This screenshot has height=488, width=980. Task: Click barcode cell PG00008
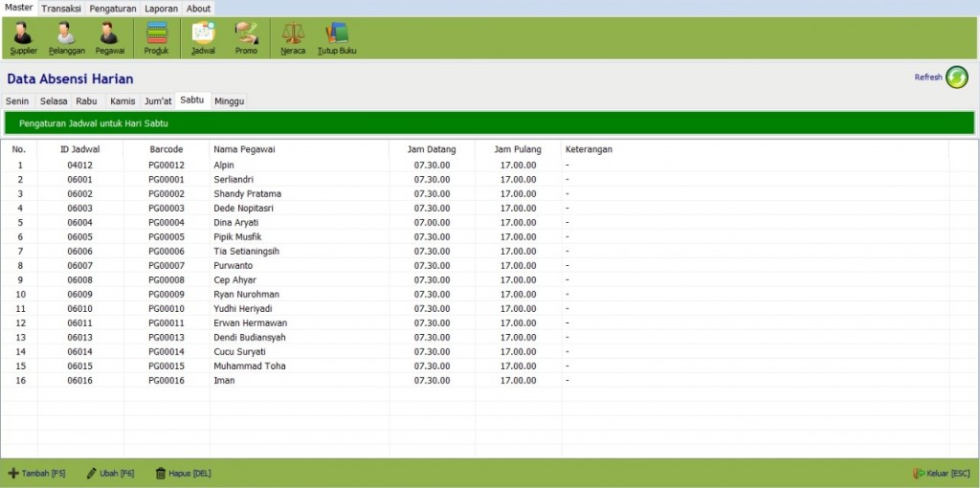point(167,280)
